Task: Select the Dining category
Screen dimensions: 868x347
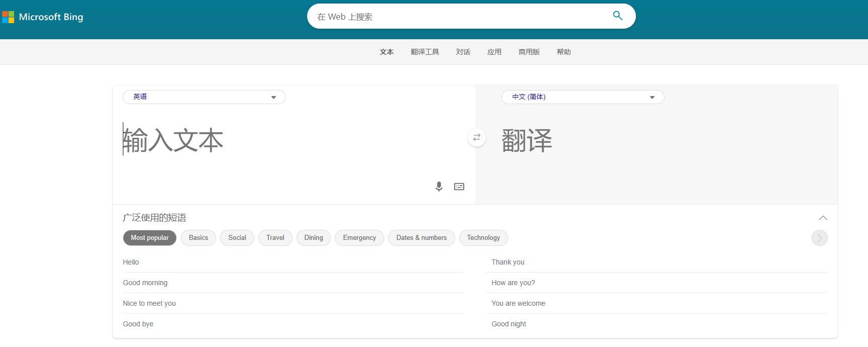Action: point(314,238)
